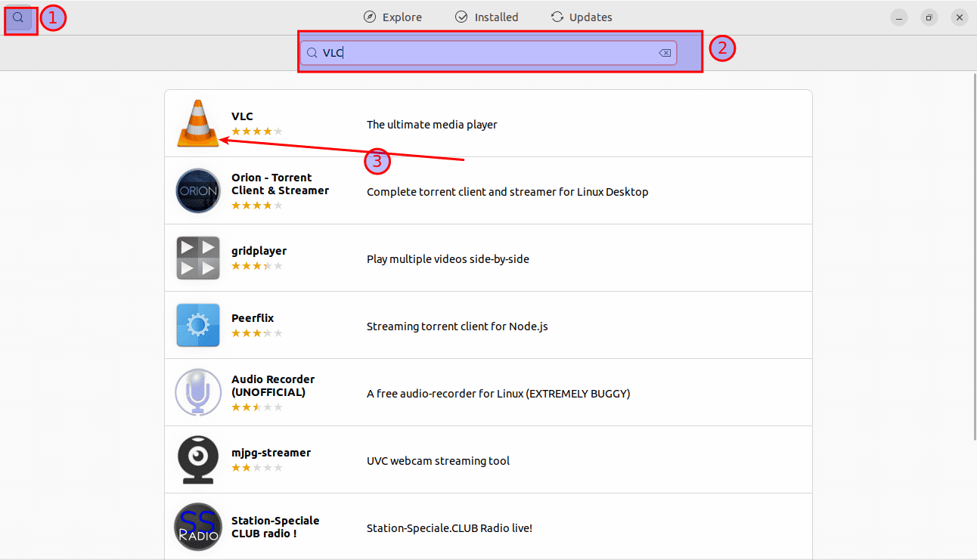Switch to the Explore tab
977x560 pixels.
point(392,17)
